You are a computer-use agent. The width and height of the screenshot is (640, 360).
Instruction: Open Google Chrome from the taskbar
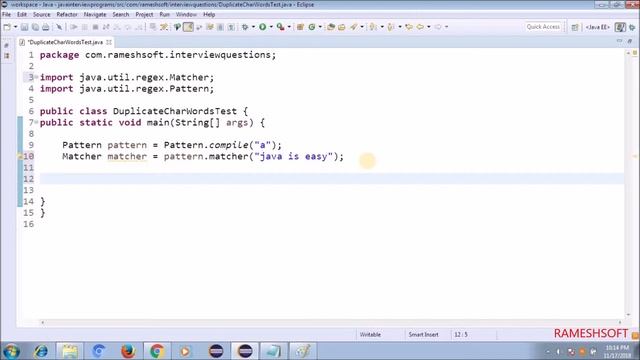(x=157, y=351)
